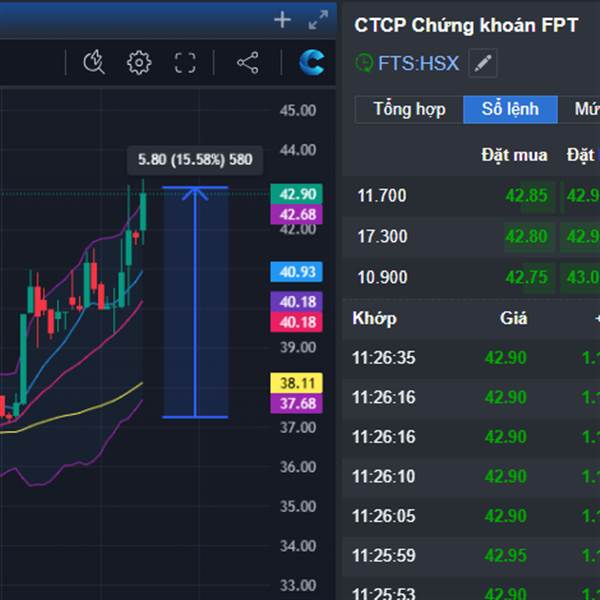This screenshot has height=600, width=600.
Task: Select the 11:26:35 matched trade row
Action: coord(471,358)
